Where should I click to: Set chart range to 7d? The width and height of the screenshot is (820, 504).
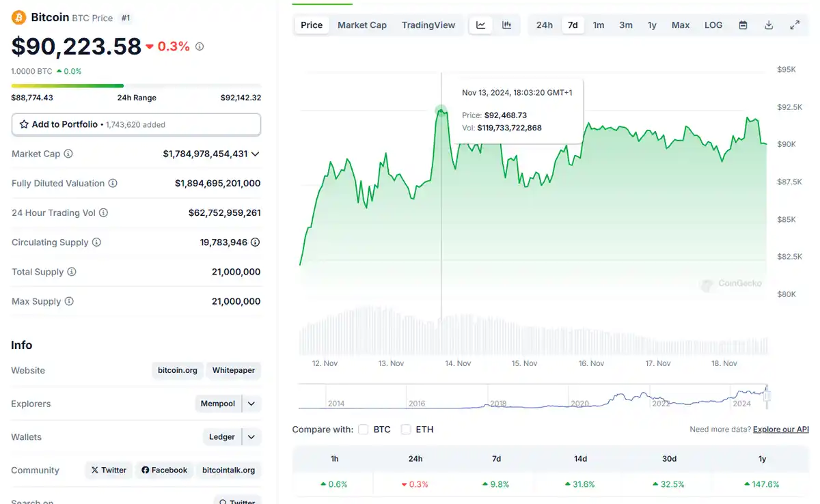(573, 25)
